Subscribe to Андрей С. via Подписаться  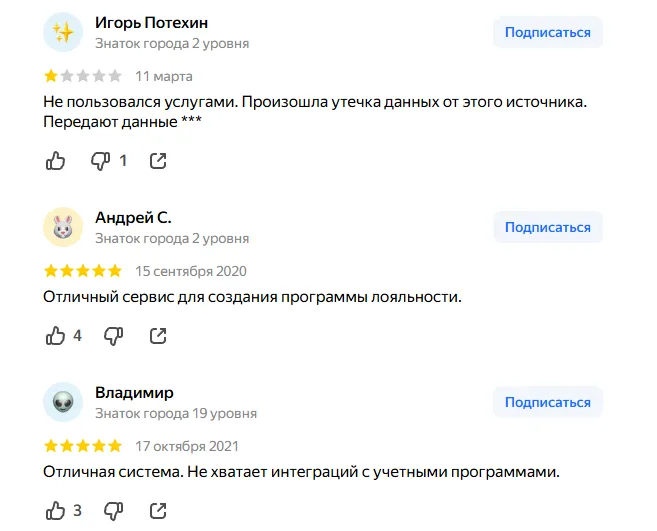pos(548,227)
